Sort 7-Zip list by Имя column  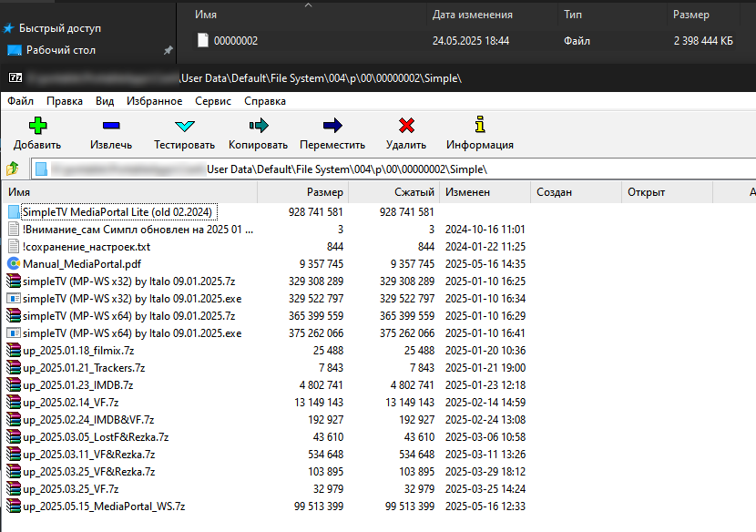129,192
